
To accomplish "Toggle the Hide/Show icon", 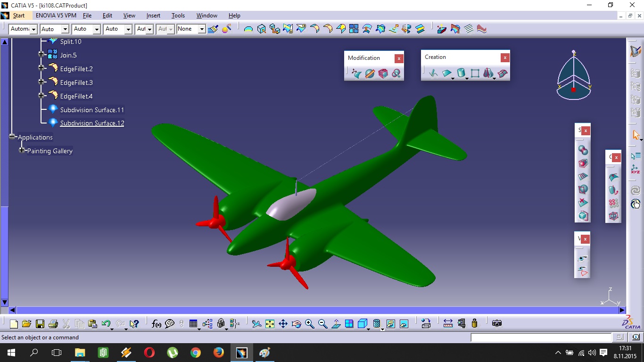I will click(390, 324).
